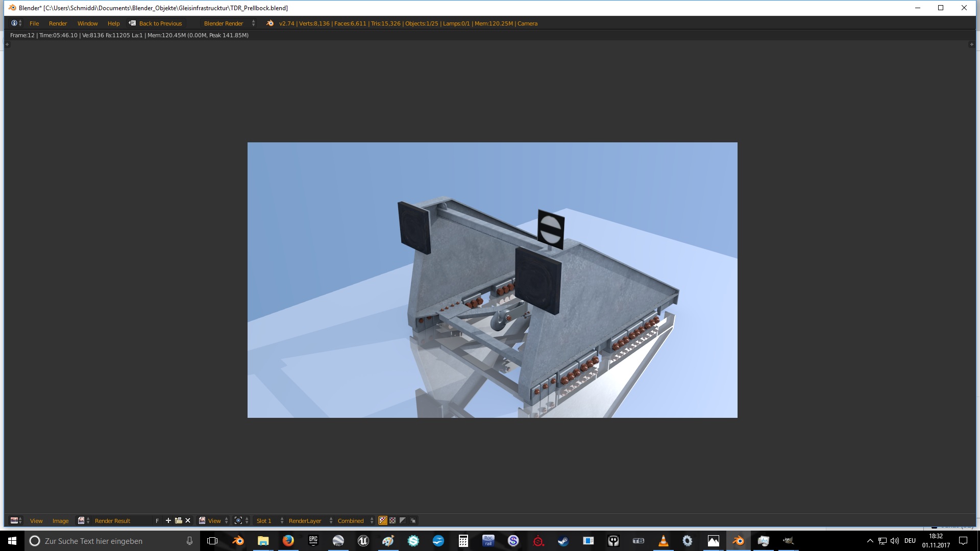The width and height of the screenshot is (980, 551).
Task: Unlink image with the X icon
Action: (x=188, y=521)
